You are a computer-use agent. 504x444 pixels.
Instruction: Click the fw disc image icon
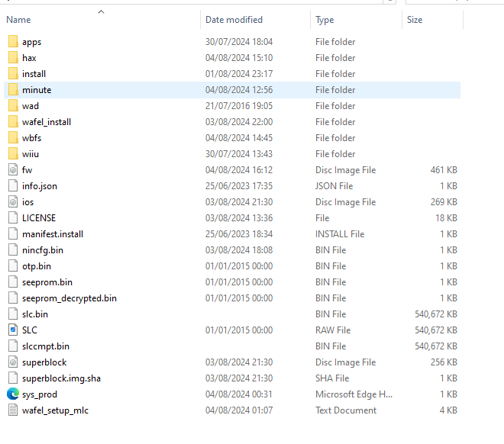(13, 170)
